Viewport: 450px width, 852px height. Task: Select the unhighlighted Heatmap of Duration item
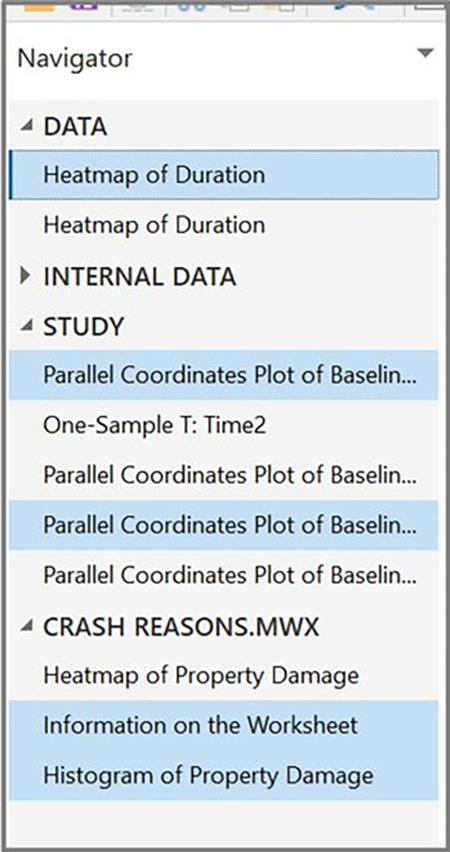224,225
